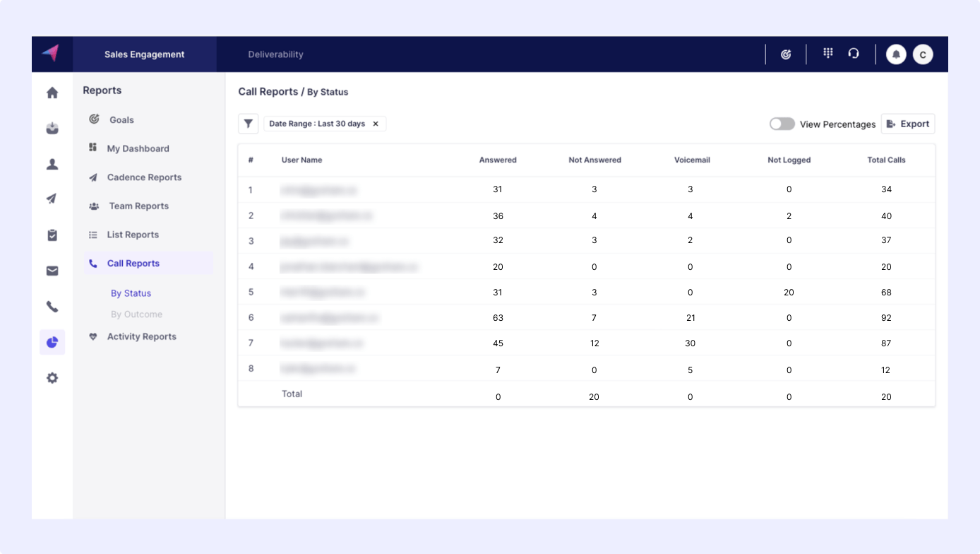Open the tasks clipboard icon in sidebar

pos(52,235)
